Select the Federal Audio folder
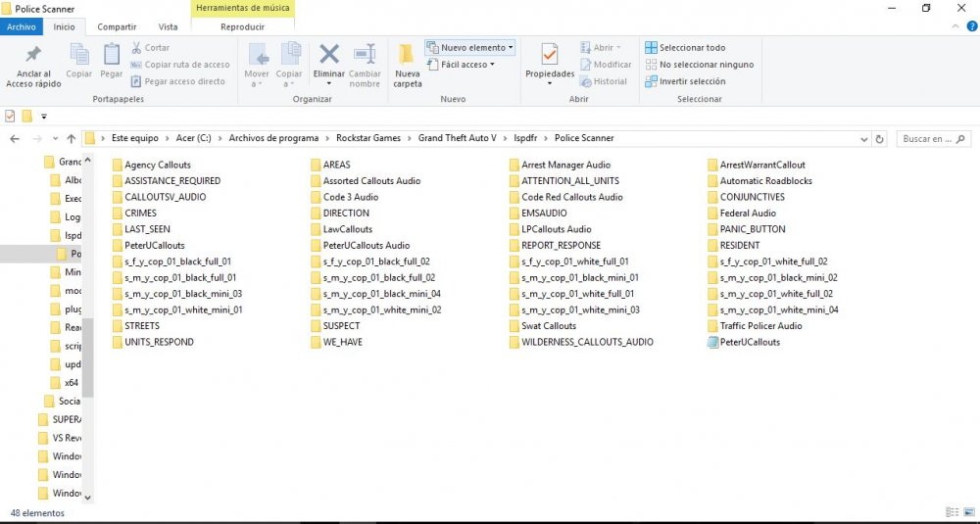The image size is (980, 524). (741, 213)
